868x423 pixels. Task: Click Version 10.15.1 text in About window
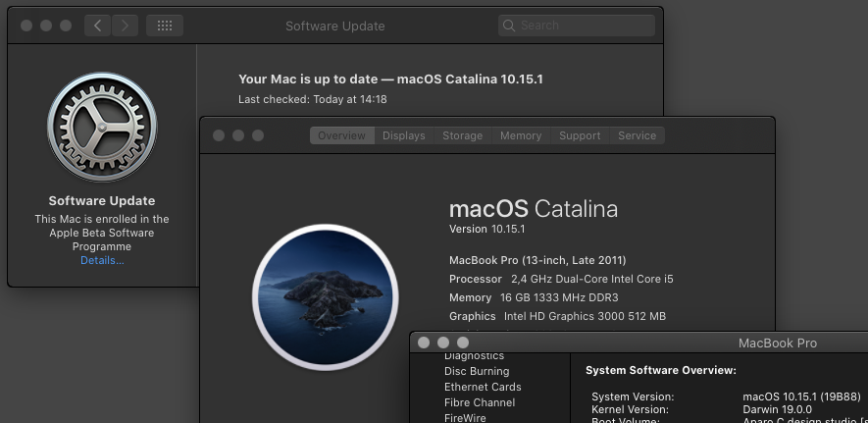coord(487,229)
